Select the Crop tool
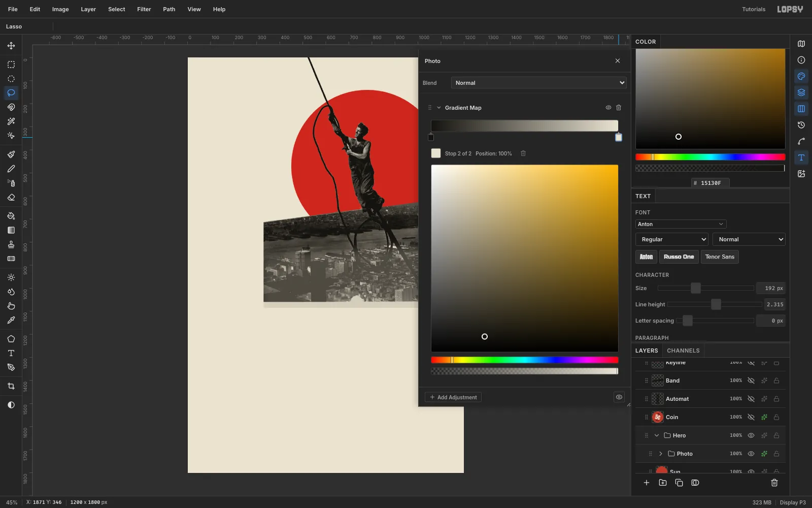Image resolution: width=812 pixels, height=508 pixels. 11,386
